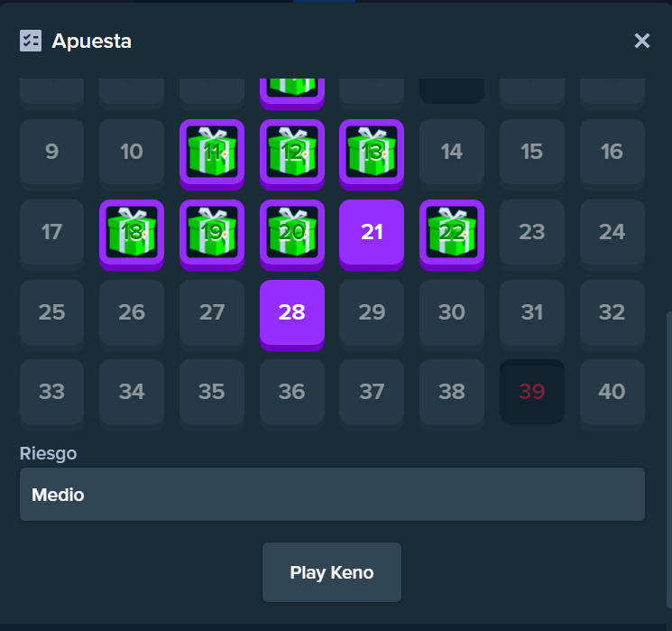This screenshot has width=672, height=631.
Task: Select the gift tile numbered 20
Action: 292,233
